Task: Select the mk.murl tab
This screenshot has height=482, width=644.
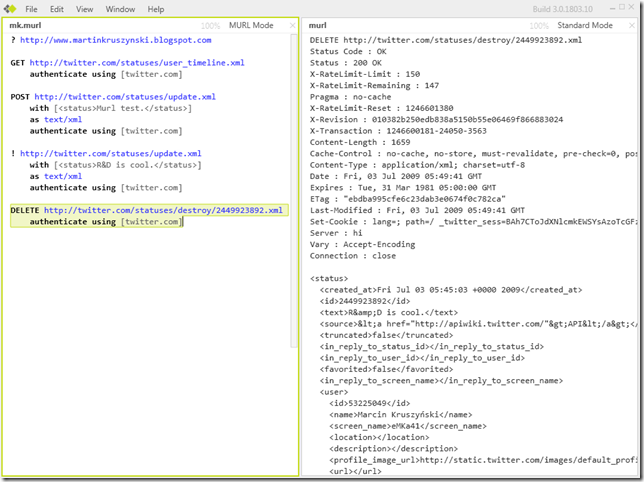Action: (x=25, y=25)
